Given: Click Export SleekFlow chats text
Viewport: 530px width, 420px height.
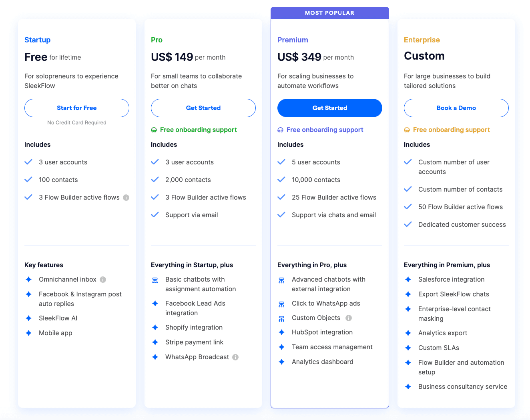Looking at the screenshot, I should pyautogui.click(x=454, y=294).
